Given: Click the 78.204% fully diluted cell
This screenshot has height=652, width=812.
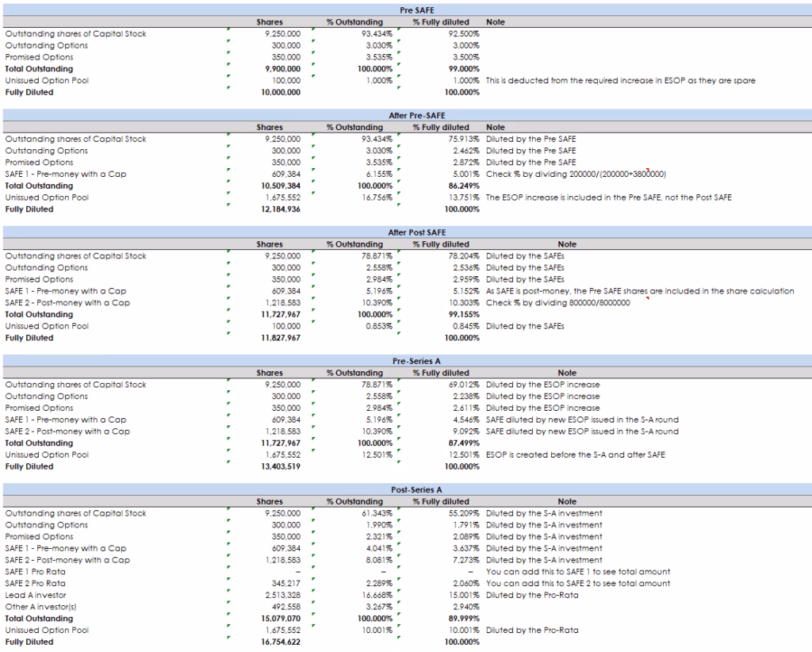Looking at the screenshot, I should click(463, 256).
